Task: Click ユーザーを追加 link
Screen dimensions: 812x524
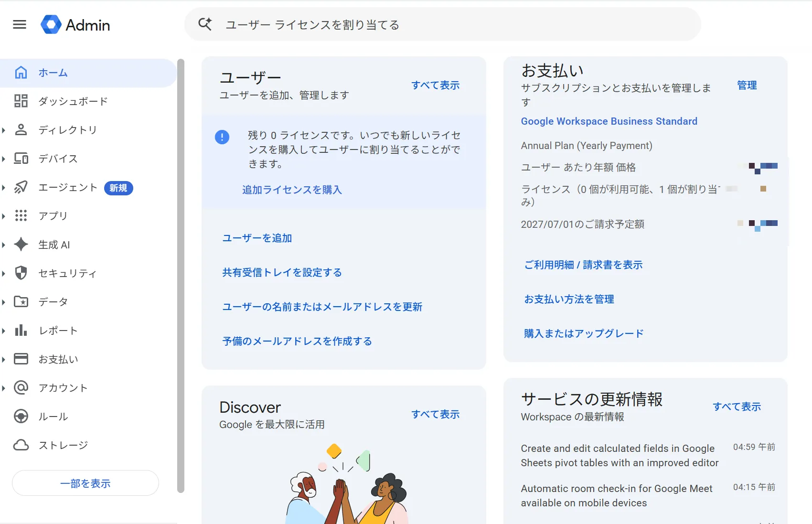Action: click(257, 238)
